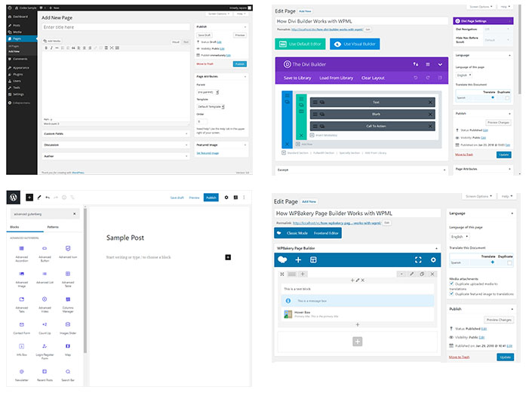Click the undo arrow in the Gutenberg toolbar

click(x=48, y=198)
